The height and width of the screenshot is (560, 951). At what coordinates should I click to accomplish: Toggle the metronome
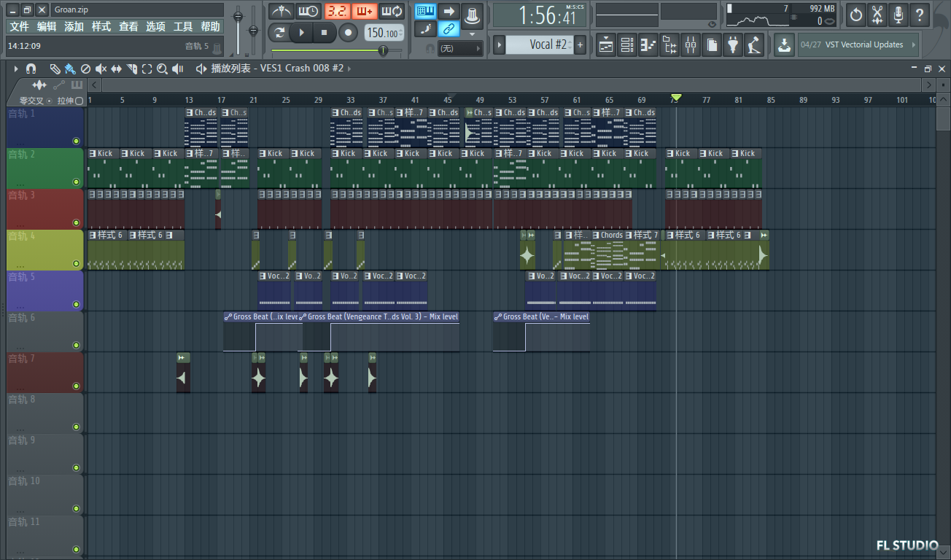(x=281, y=11)
